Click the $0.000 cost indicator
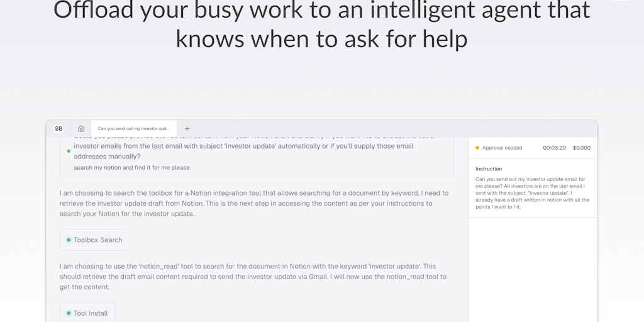Screen dimensions: 644x322 [x=582, y=148]
